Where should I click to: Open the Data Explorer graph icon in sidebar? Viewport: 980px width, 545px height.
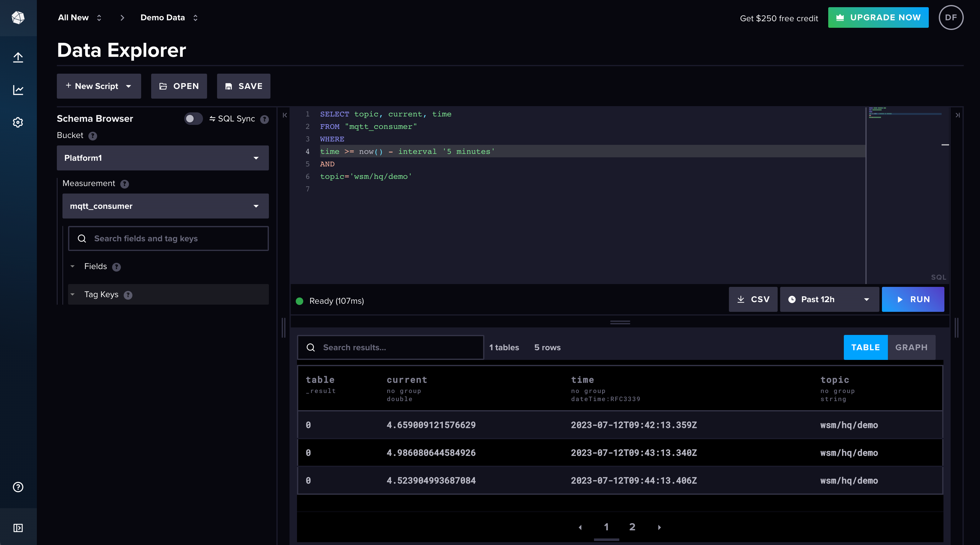point(18,90)
